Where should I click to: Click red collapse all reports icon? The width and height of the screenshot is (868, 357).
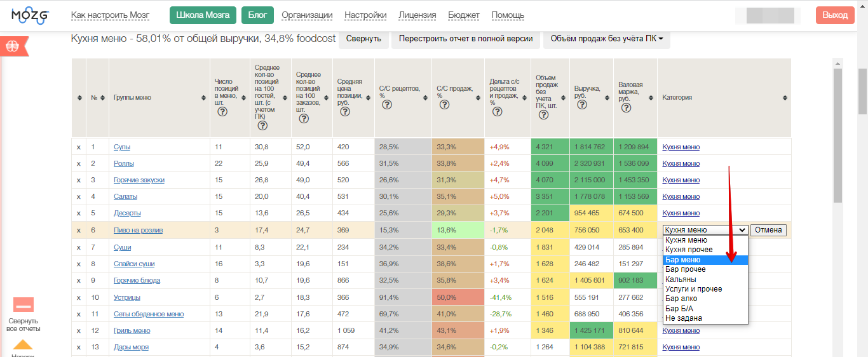(24, 304)
